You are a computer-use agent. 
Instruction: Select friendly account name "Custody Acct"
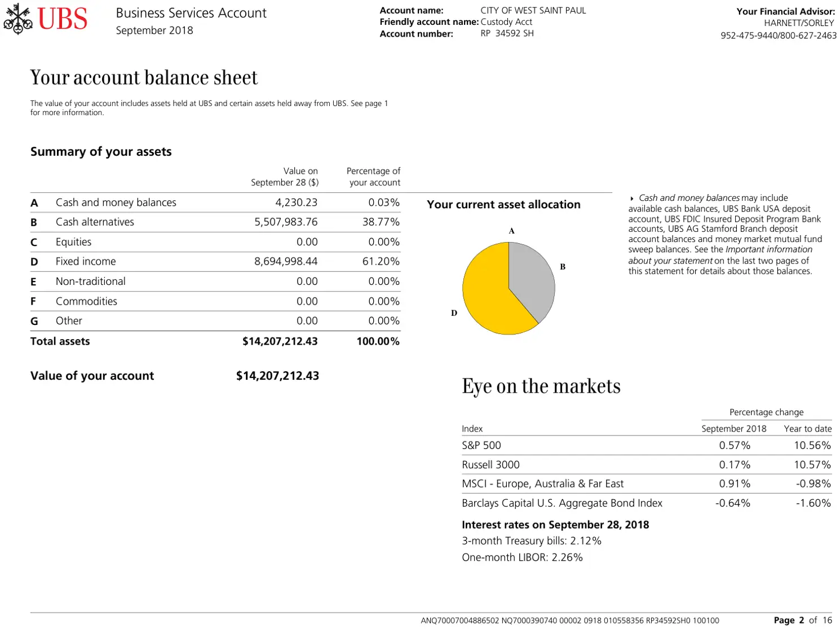(x=506, y=22)
